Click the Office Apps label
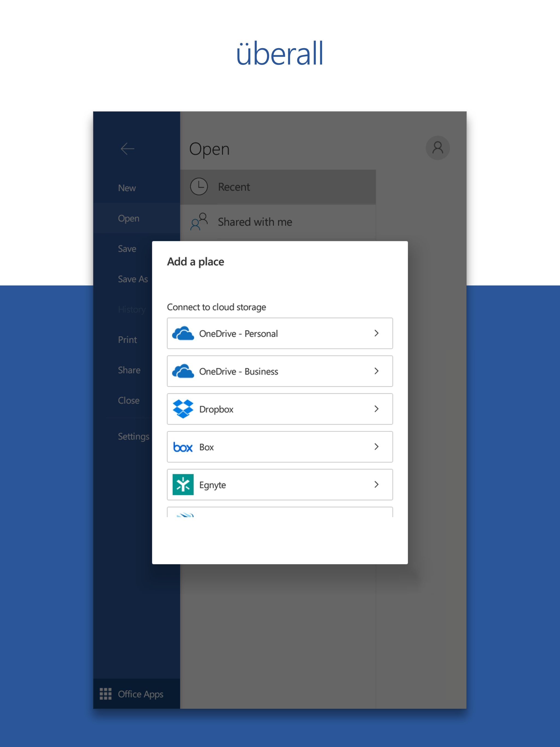Screen dimensions: 560x747 (x=141, y=694)
